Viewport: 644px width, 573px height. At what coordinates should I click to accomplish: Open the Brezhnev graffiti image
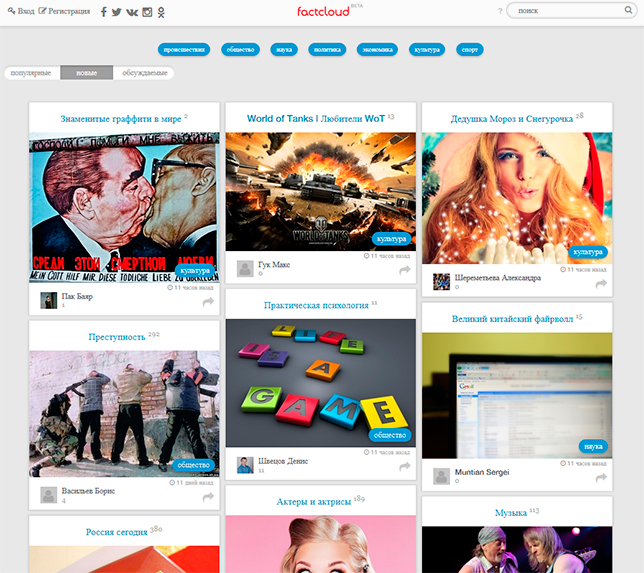tap(124, 207)
